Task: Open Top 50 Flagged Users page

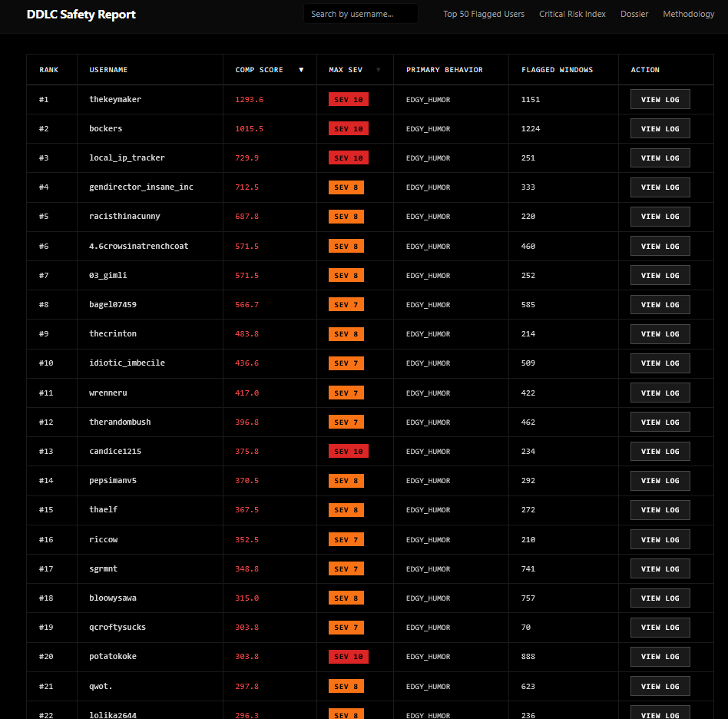Action: tap(484, 14)
